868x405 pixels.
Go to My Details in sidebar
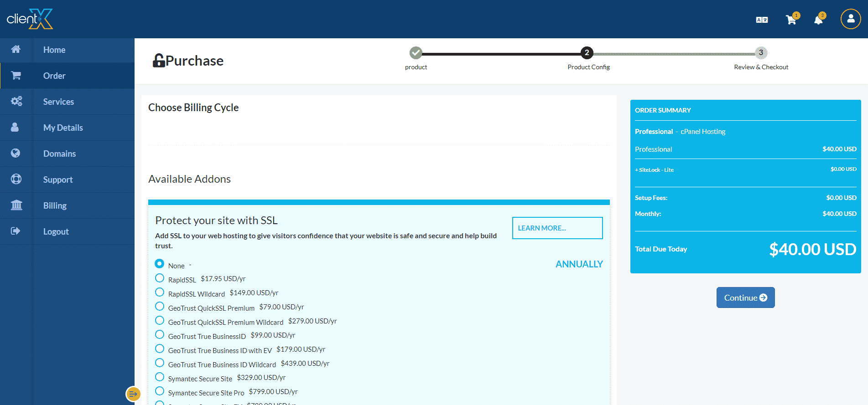[63, 128]
